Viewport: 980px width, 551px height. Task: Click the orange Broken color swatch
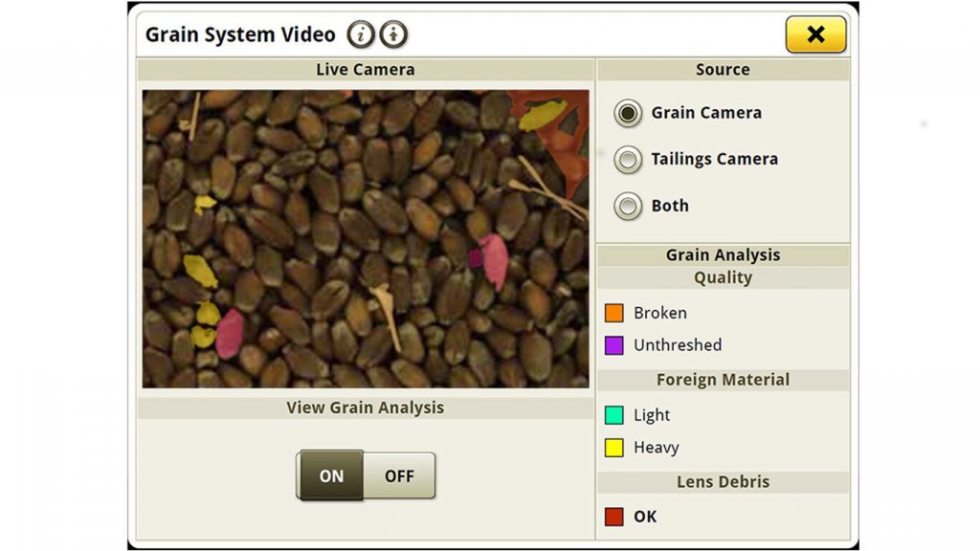[x=613, y=313]
